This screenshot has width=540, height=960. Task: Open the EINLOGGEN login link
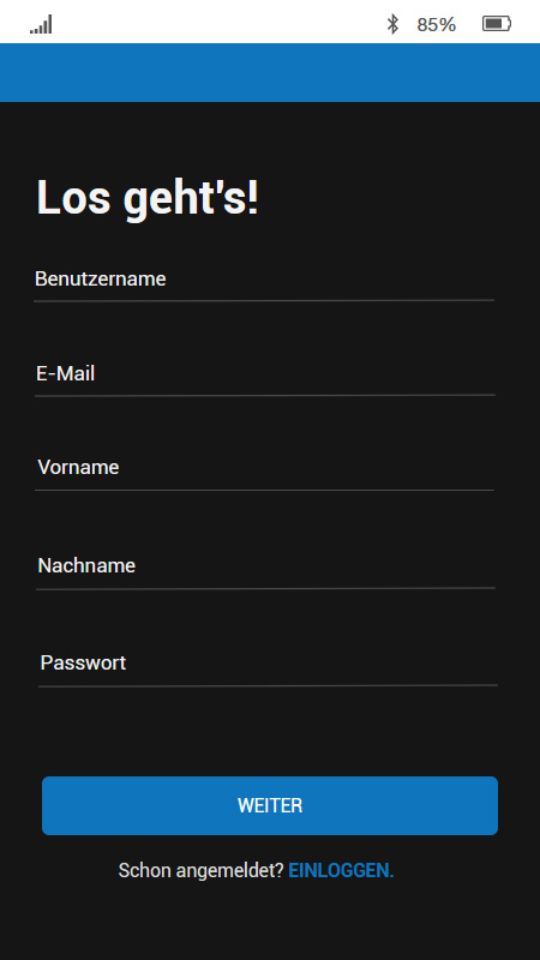pos(340,871)
